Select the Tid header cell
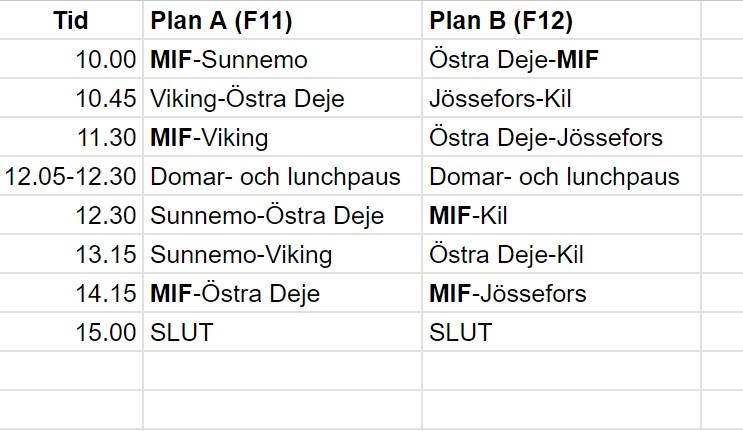Viewport: 743px width, 431px height. (x=71, y=20)
